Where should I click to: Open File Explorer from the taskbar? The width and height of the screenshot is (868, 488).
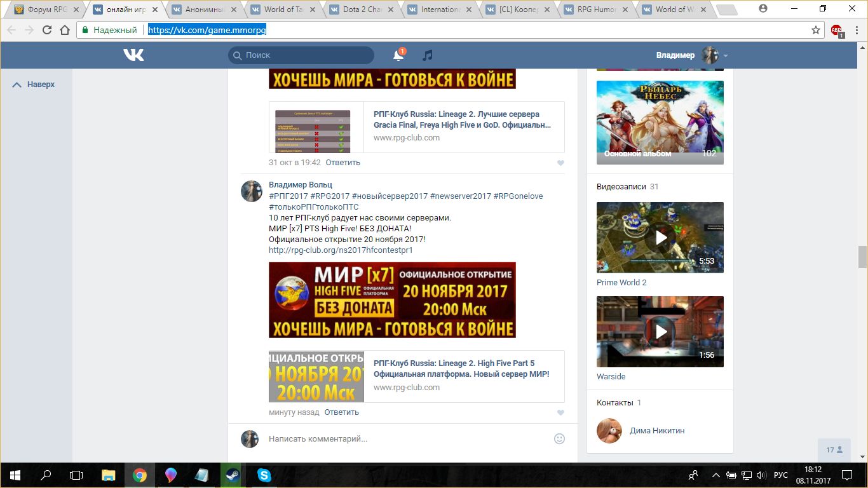click(x=109, y=475)
